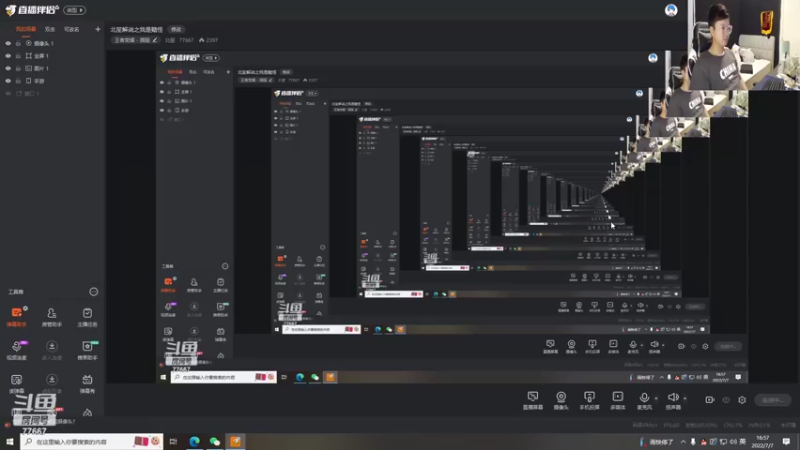Screen dimensions: 800x450
Task: Expand the speaker options arrow
Action: click(x=685, y=398)
